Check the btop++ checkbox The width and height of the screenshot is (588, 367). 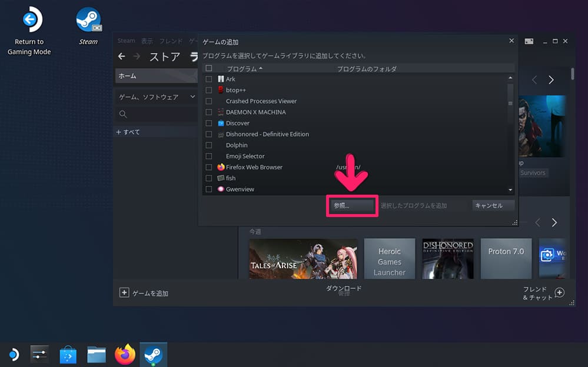coord(209,90)
